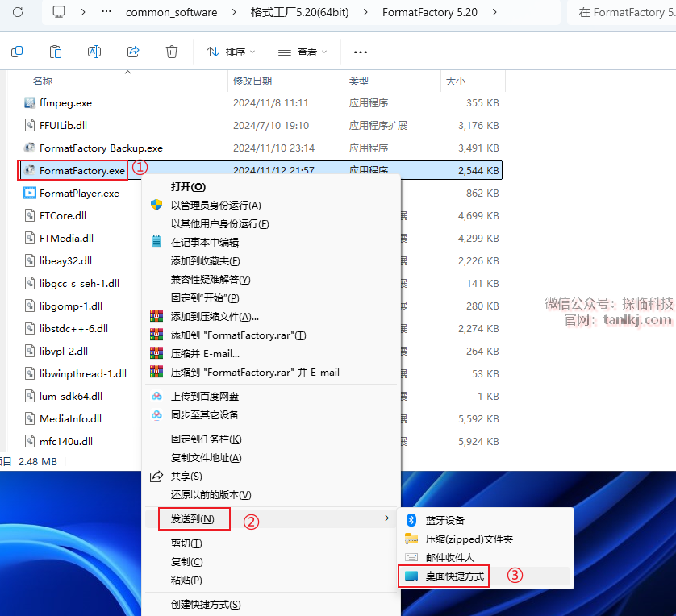Click the This PC monitor icon in breadcrumb

(x=59, y=11)
